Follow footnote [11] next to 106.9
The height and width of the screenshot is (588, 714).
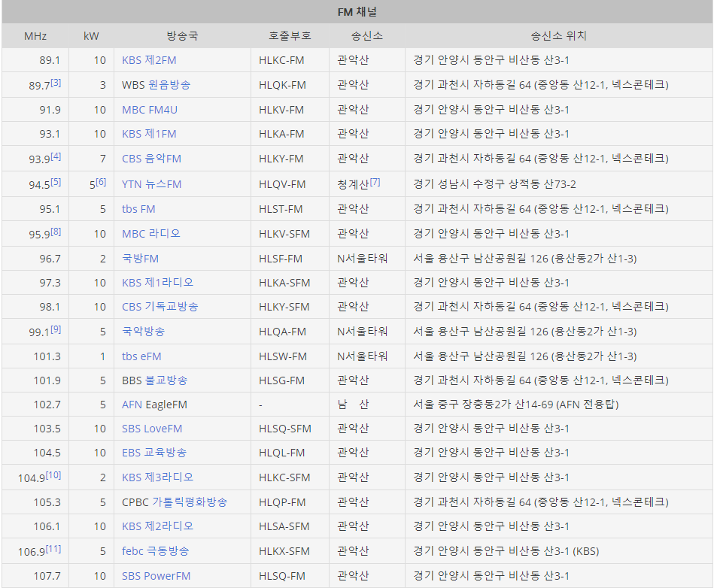pos(53,549)
